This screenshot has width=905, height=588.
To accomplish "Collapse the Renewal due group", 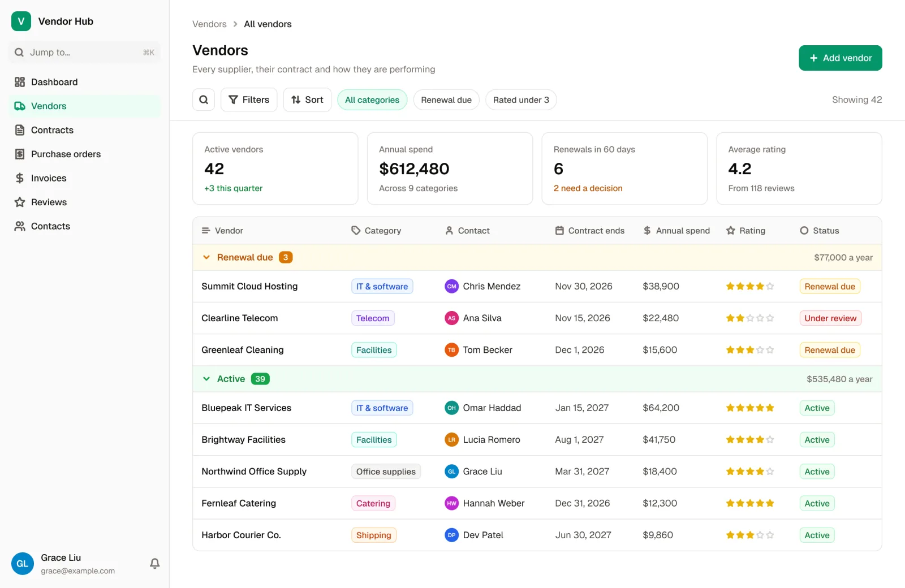I will tap(206, 257).
